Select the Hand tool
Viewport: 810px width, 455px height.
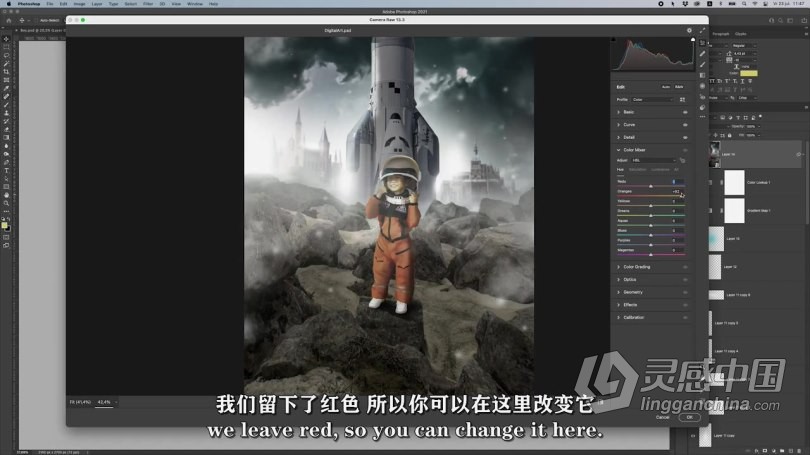(6, 195)
